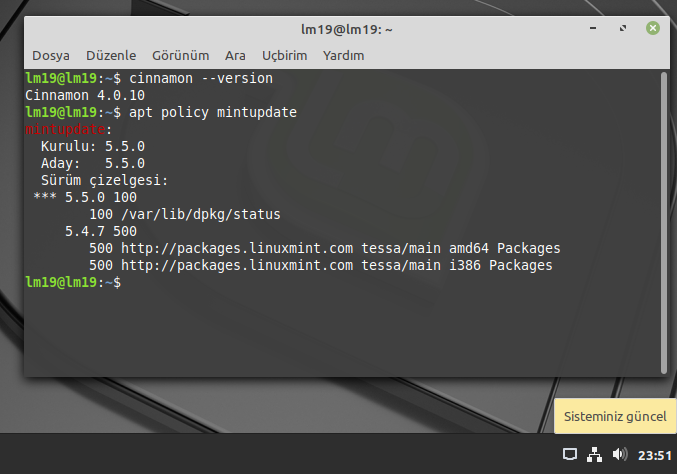Click the 'Cinnamon 4.0.10' output line
677x474 pixels.
click(x=85, y=95)
